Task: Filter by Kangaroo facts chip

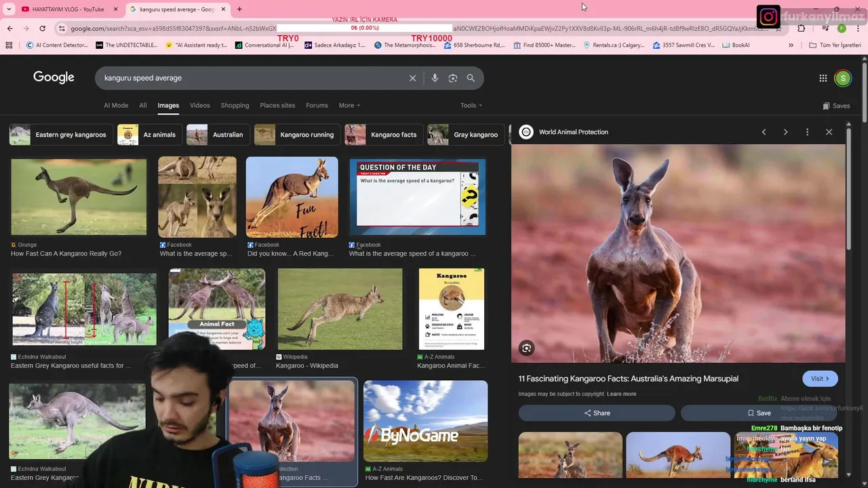Action: coord(383,135)
